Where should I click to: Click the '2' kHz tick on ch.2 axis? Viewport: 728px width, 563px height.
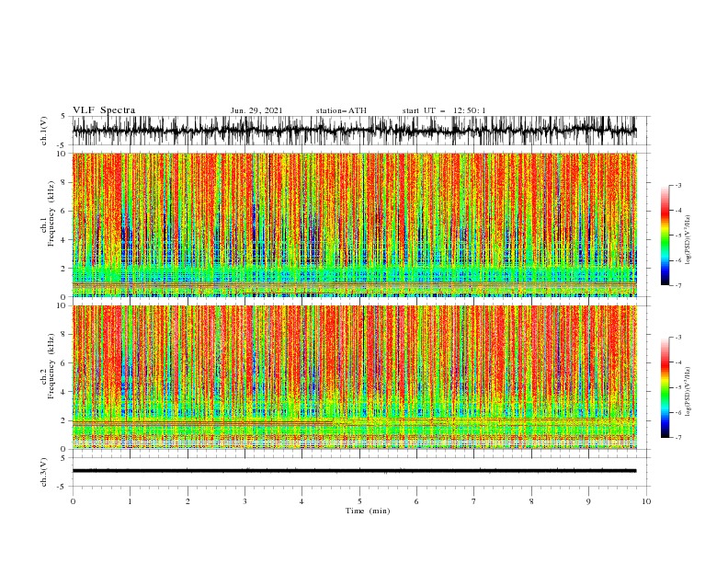(63, 420)
